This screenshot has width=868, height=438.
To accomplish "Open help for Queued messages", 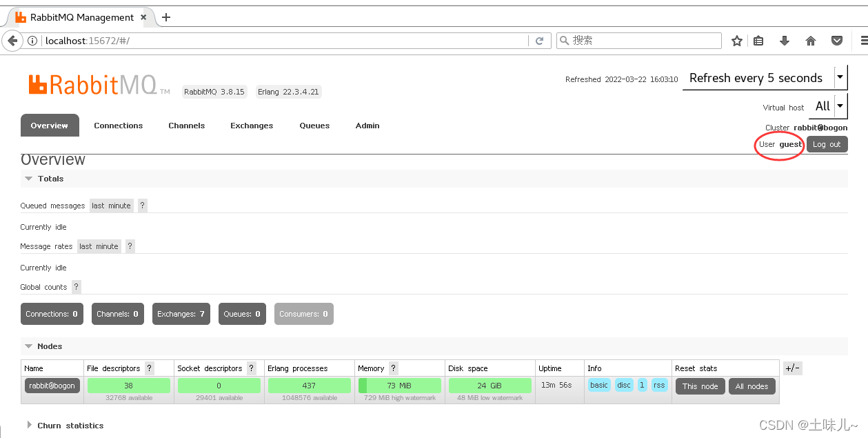I will [142, 206].
